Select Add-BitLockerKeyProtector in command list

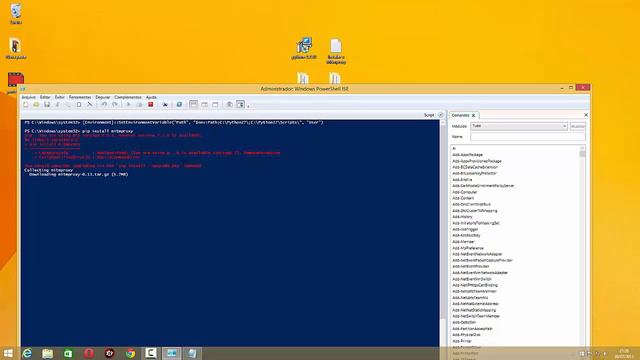click(474, 173)
